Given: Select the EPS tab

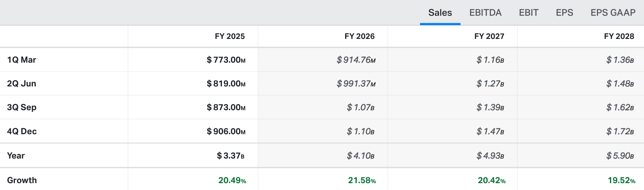Looking at the screenshot, I should pyautogui.click(x=564, y=13).
